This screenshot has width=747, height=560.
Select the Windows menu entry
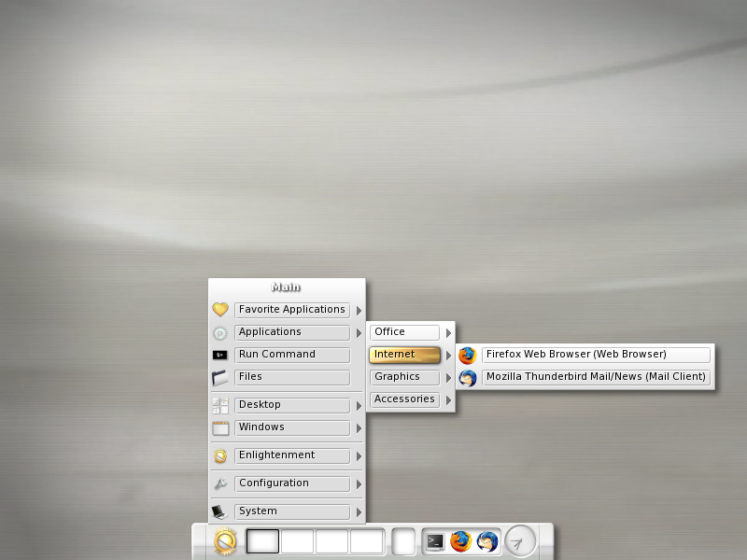(292, 427)
